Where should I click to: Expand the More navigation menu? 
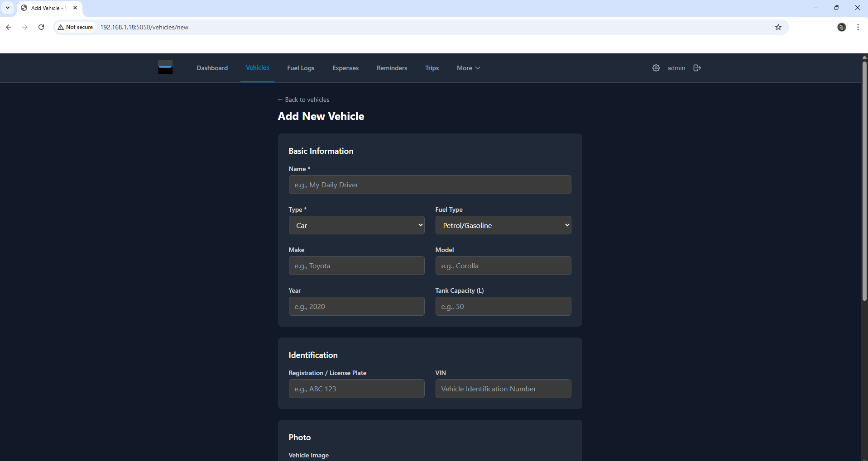click(468, 68)
